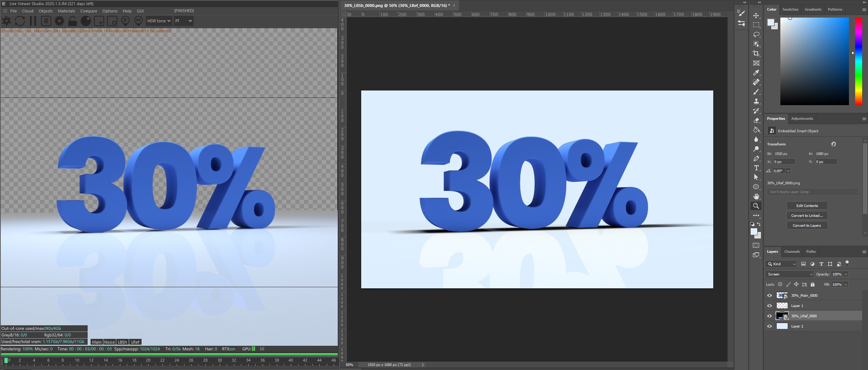Open the Screen blend mode dropdown
This screenshot has height=370, width=868.
790,274
